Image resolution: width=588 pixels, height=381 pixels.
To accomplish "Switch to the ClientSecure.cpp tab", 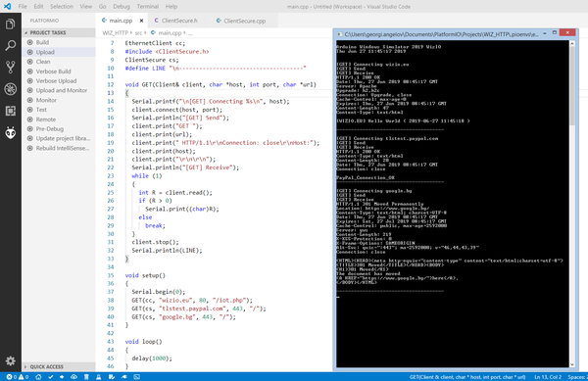I will click(244, 21).
